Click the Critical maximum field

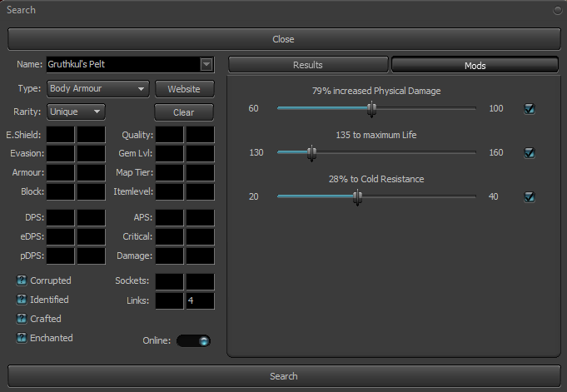click(x=201, y=237)
